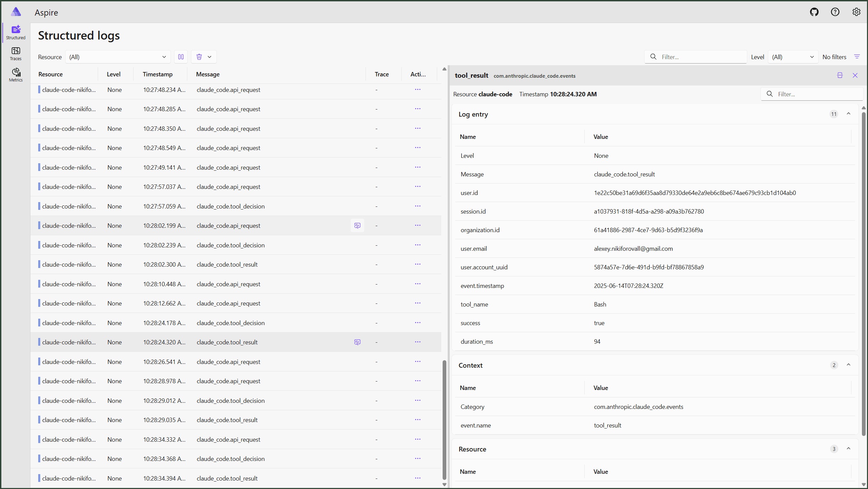
Task: Go to the Traces page
Action: coord(16,54)
